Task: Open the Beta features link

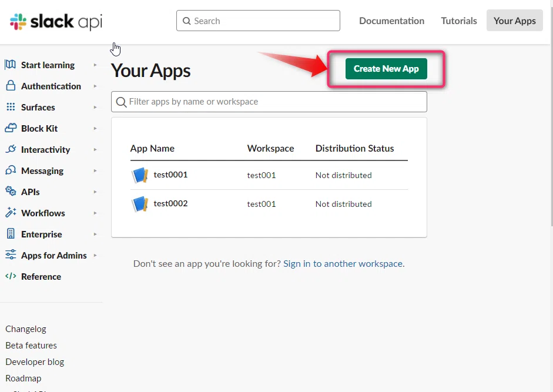Action: coord(31,346)
